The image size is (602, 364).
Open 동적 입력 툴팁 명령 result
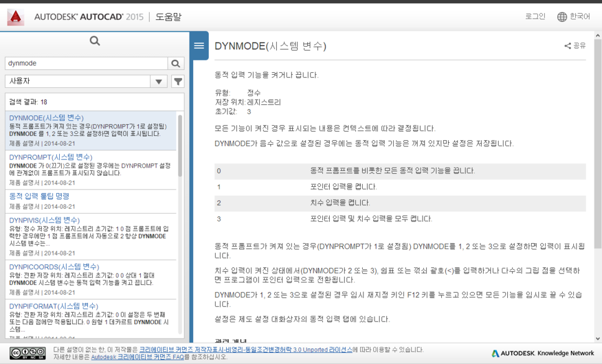pyautogui.click(x=39, y=196)
